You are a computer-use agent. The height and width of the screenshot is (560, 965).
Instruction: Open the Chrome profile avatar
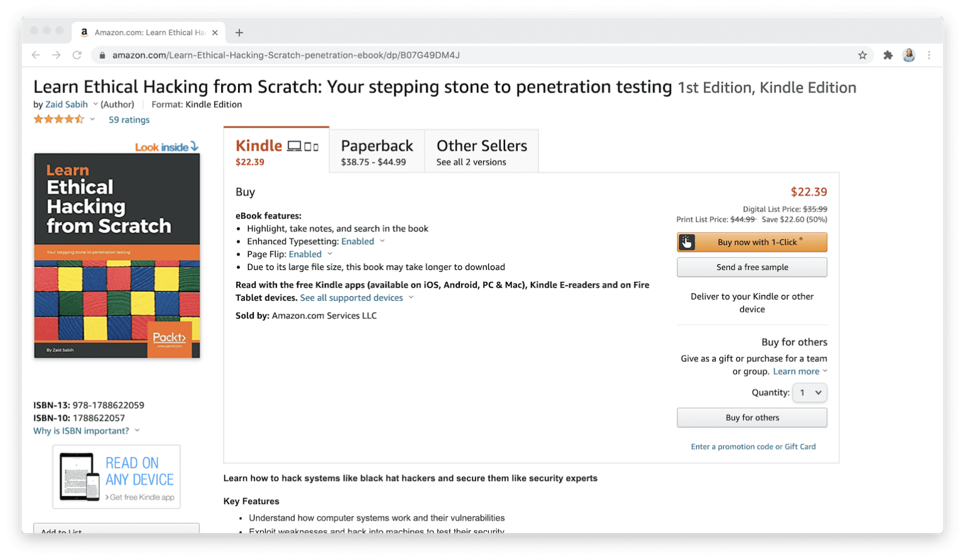[x=908, y=55]
